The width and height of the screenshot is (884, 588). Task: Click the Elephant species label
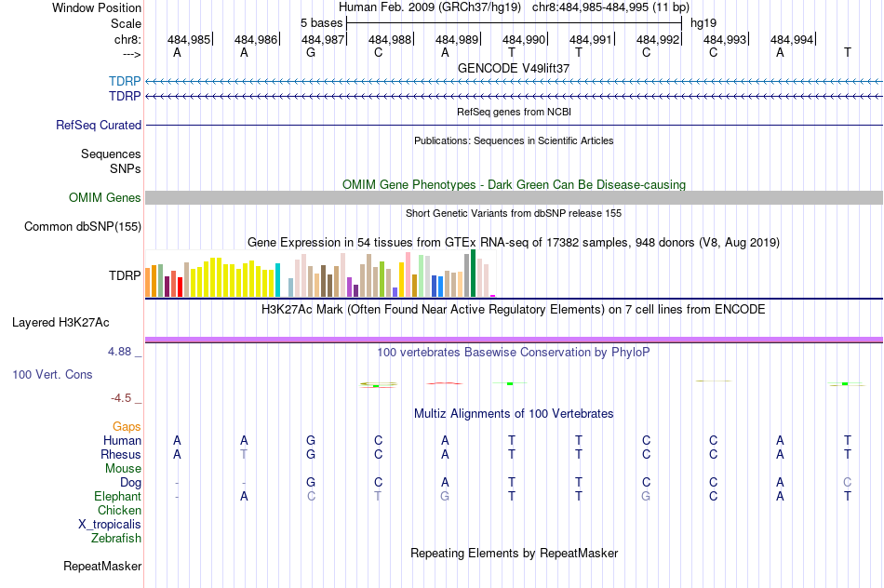tap(117, 496)
